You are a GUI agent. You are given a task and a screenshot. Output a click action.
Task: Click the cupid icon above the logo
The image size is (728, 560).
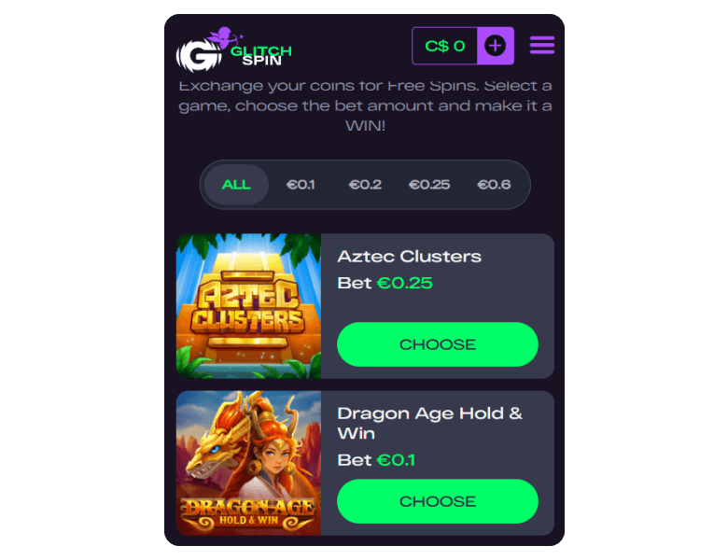[x=226, y=37]
